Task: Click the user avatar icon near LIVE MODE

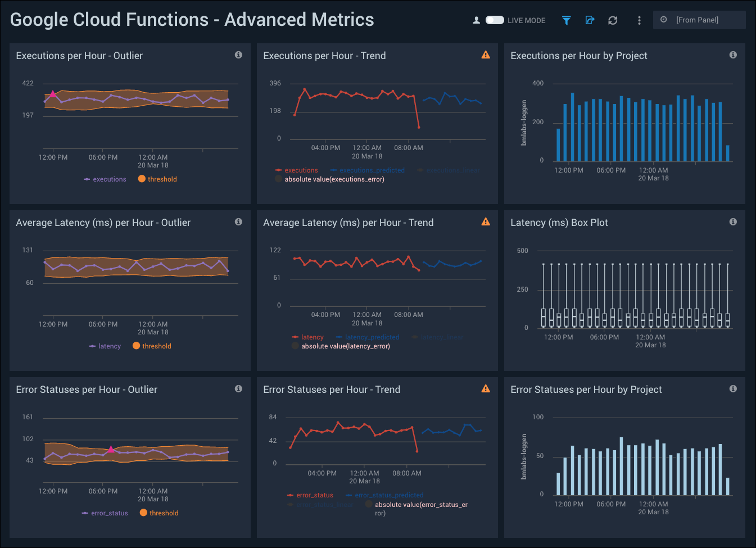Action: pyautogui.click(x=476, y=20)
